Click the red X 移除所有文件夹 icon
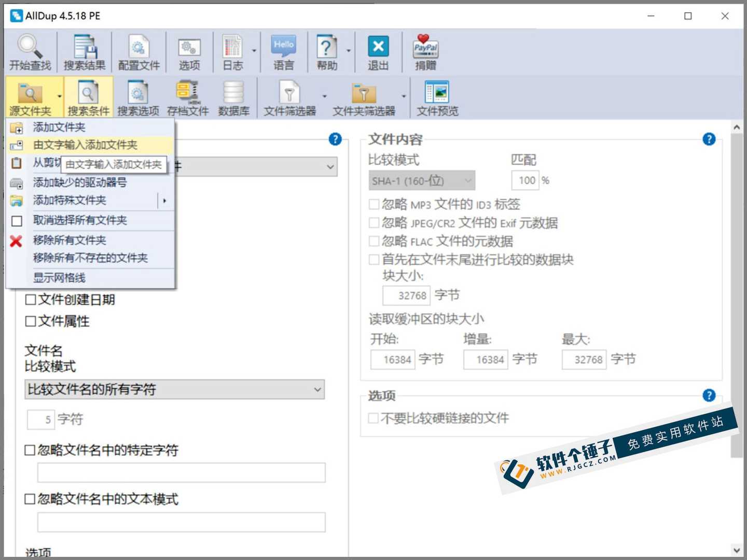Viewport: 747px width, 560px height. point(16,241)
